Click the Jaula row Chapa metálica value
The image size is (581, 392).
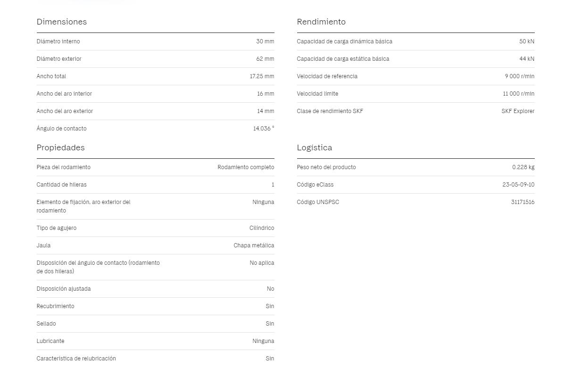point(254,245)
